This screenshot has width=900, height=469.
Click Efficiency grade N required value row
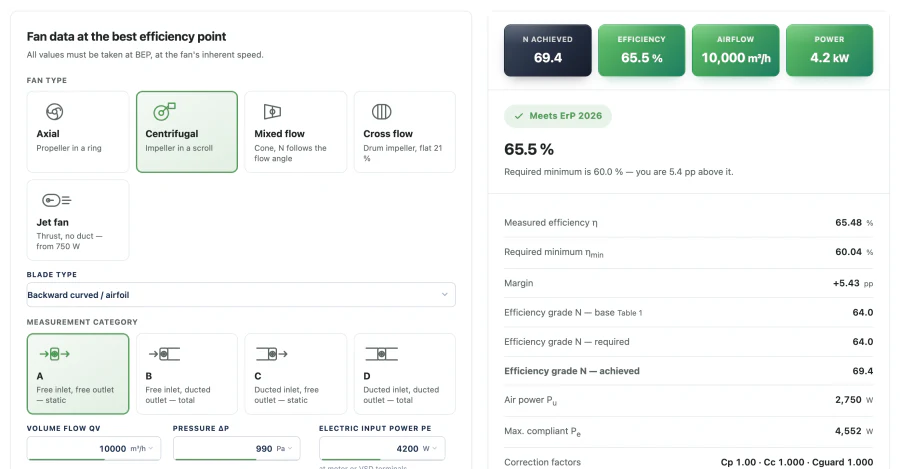point(688,342)
